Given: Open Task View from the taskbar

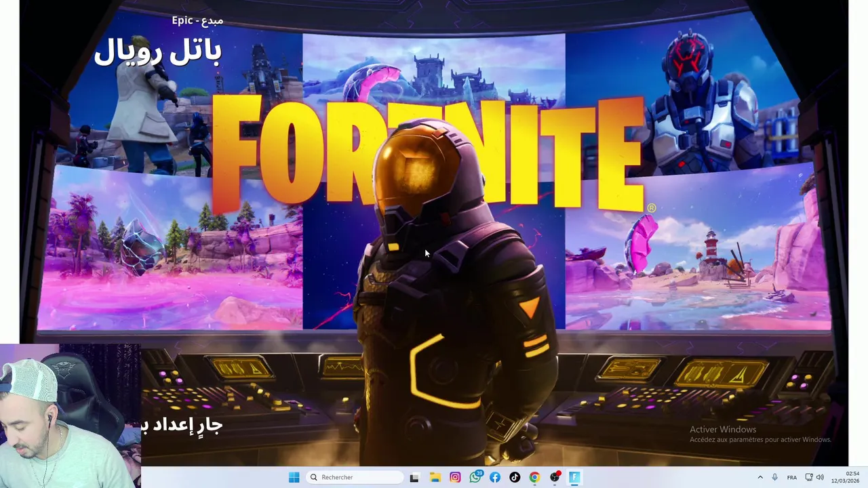Looking at the screenshot, I should click(414, 477).
